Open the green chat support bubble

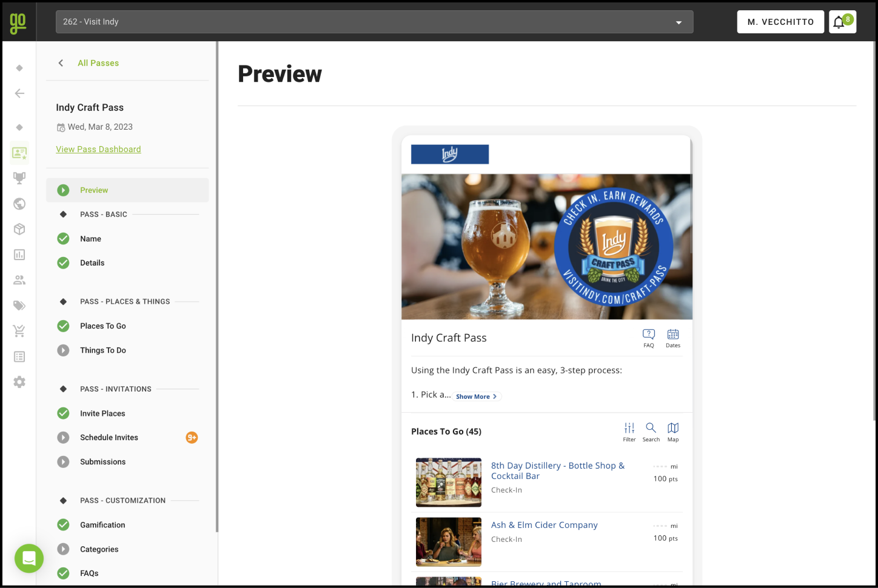29,558
